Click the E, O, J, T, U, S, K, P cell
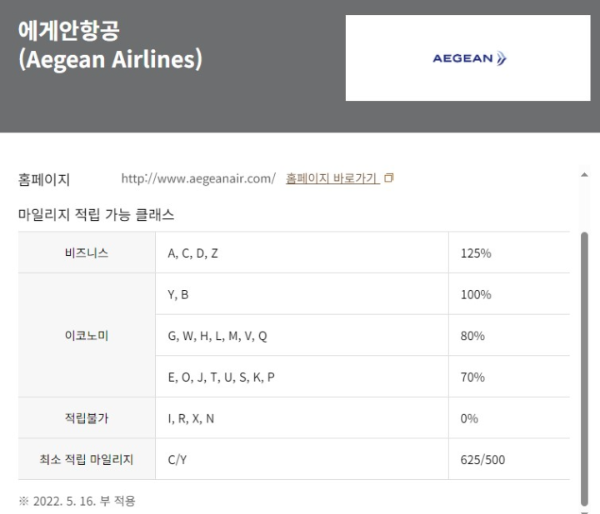 coord(302,377)
